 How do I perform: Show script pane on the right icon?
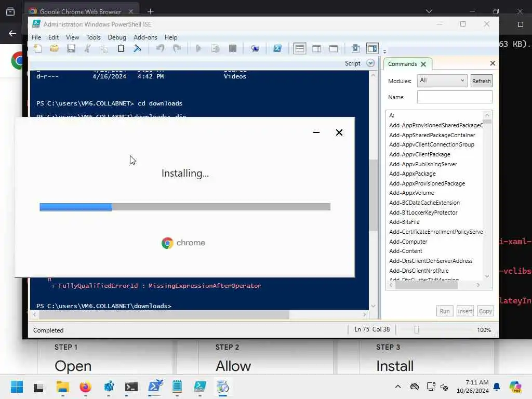tap(316, 48)
